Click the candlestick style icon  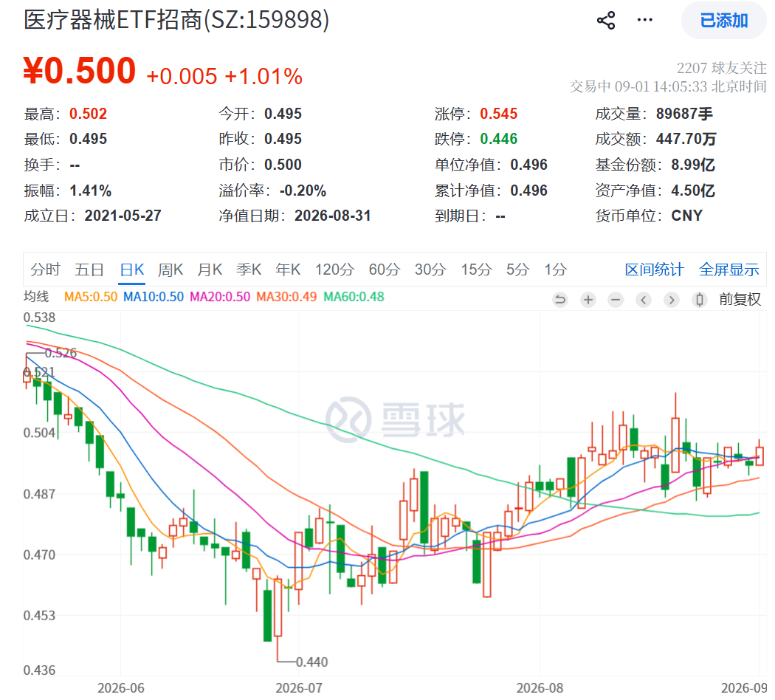tap(700, 300)
